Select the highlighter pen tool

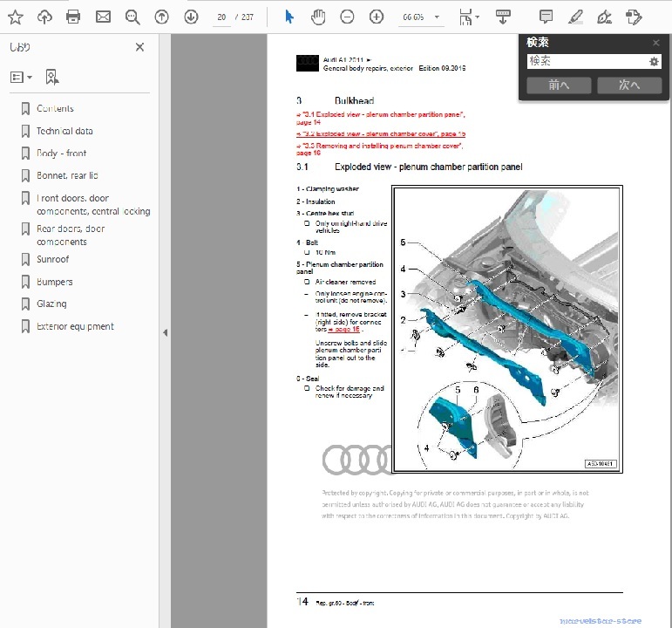575,17
